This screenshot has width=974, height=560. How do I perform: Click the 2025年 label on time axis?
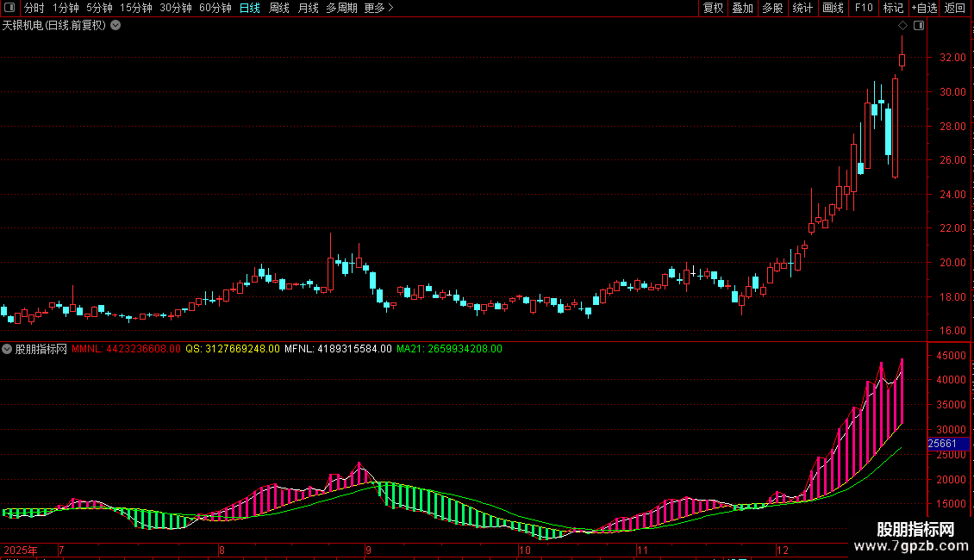coord(21,550)
